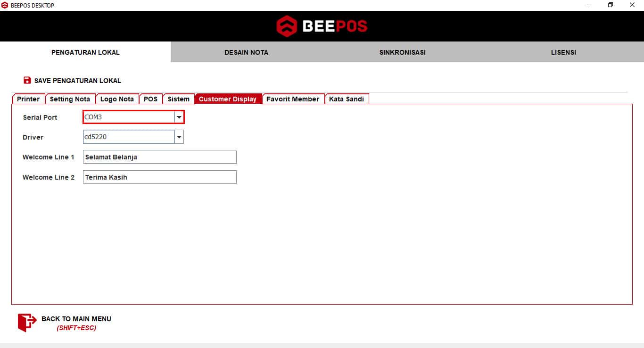Open the Favorit Member tab
This screenshot has width=644, height=348.
[293, 99]
